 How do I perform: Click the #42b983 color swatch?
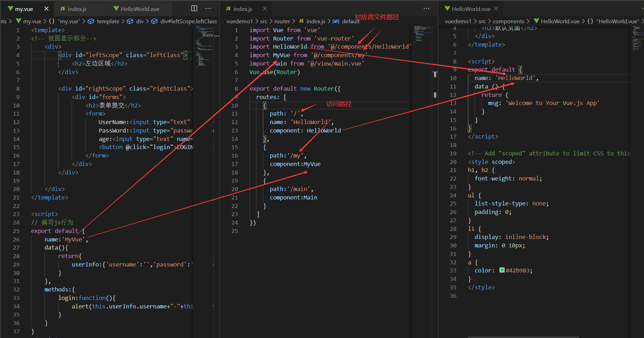[502, 270]
